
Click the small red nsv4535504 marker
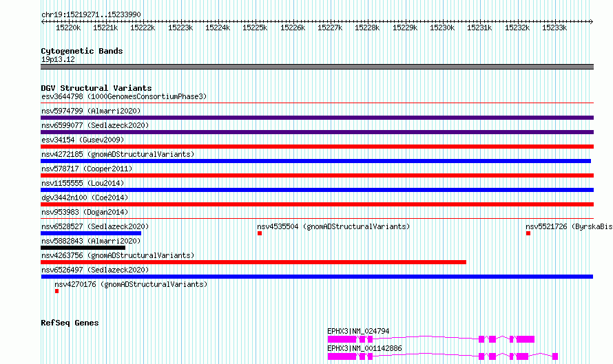(x=260, y=233)
